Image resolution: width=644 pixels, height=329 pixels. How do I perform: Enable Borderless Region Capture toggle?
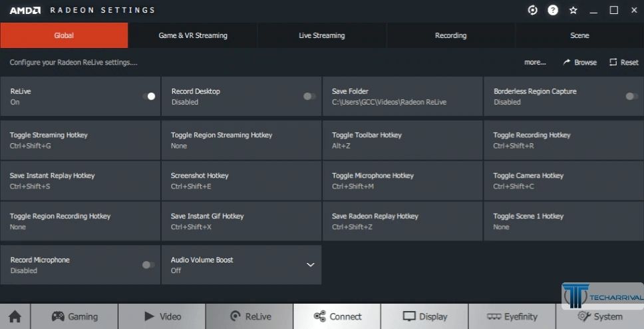pos(631,96)
